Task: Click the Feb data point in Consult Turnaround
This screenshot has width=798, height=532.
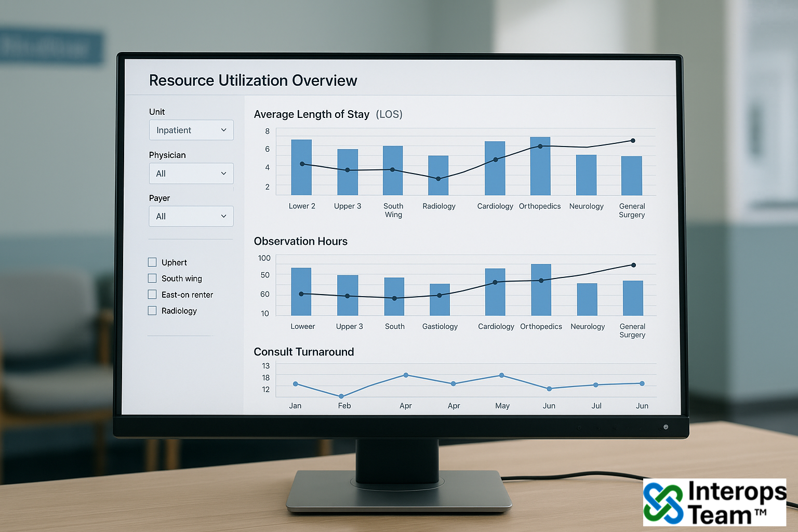Action: [x=341, y=396]
